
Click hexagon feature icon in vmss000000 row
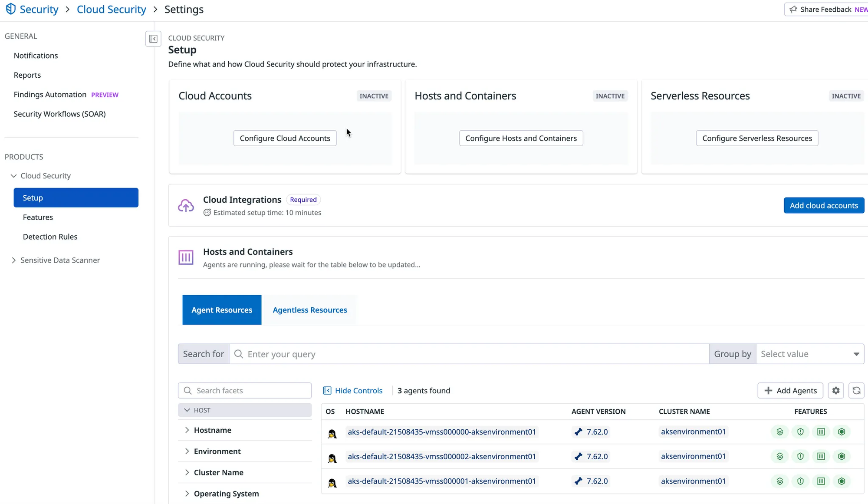[x=842, y=432]
